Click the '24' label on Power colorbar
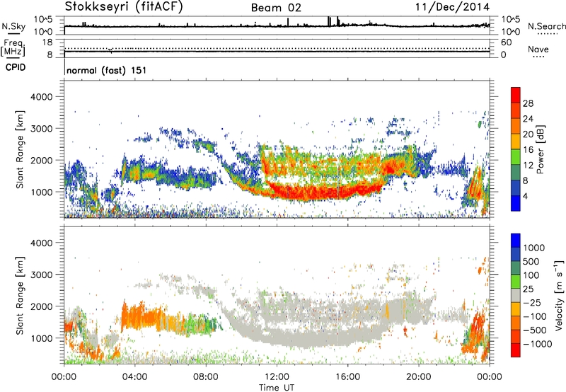The image size is (566, 392). (528, 119)
